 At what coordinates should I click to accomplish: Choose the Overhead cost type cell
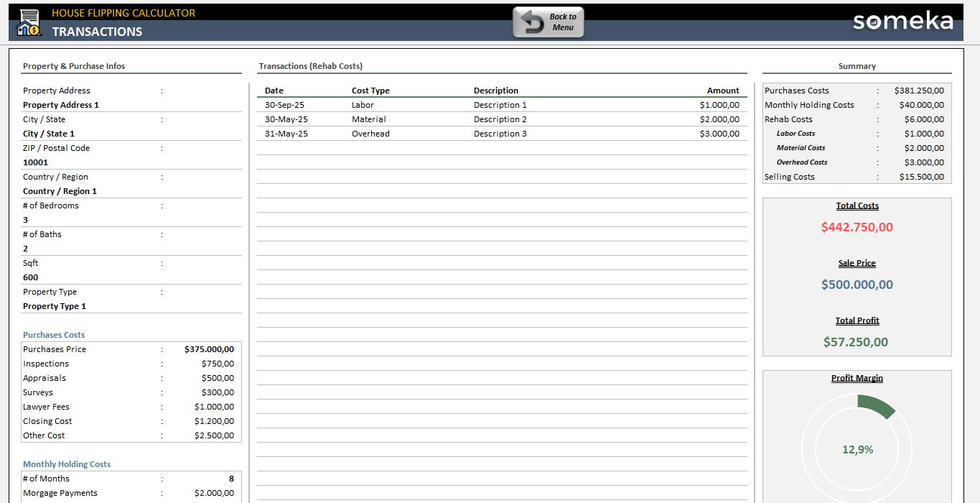pos(370,134)
